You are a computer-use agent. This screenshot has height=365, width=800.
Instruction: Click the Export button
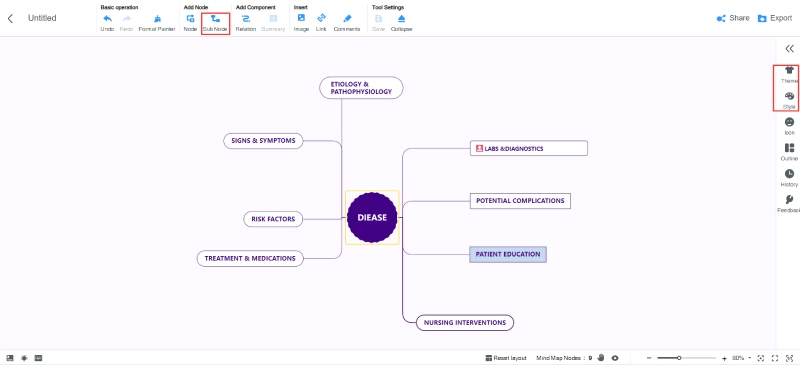(774, 18)
